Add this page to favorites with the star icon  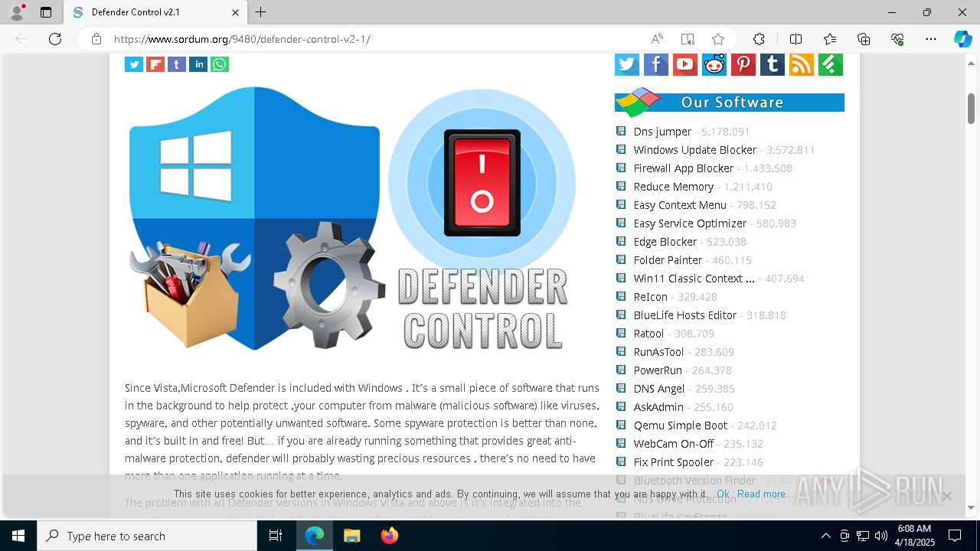click(x=718, y=39)
